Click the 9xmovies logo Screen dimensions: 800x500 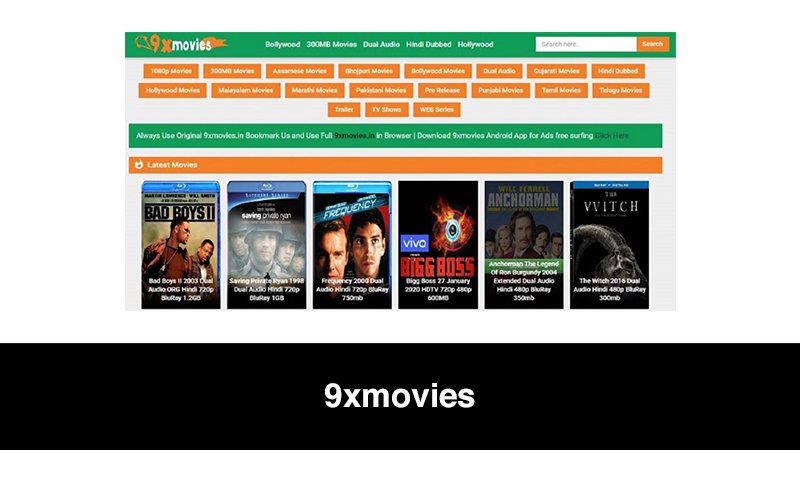point(181,44)
